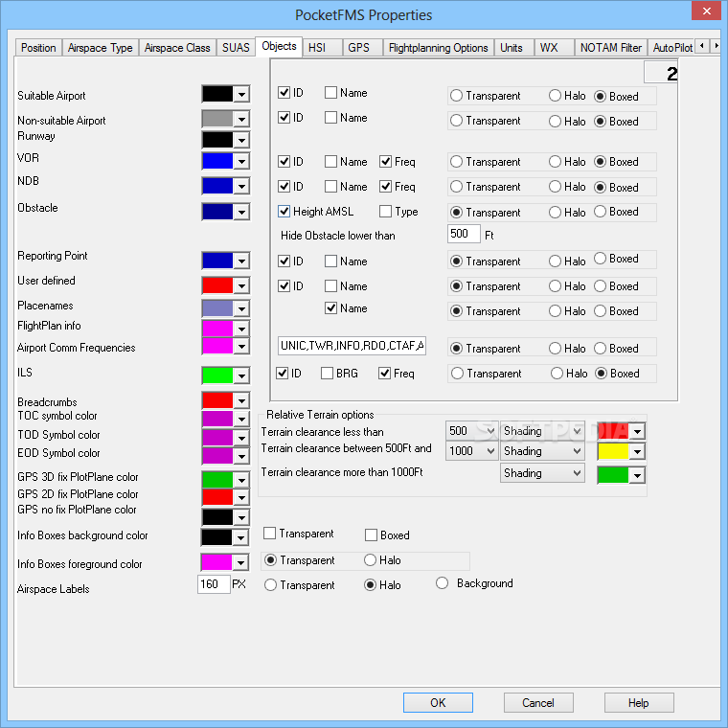Open the Airspace Class tab

(x=177, y=48)
